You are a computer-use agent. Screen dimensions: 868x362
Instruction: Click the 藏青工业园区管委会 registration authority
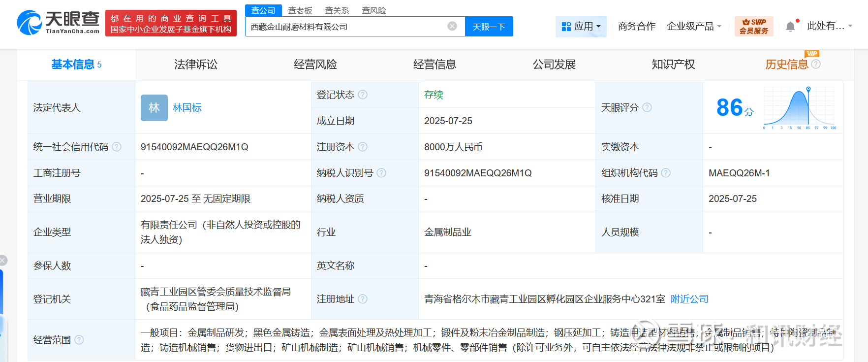point(216,299)
